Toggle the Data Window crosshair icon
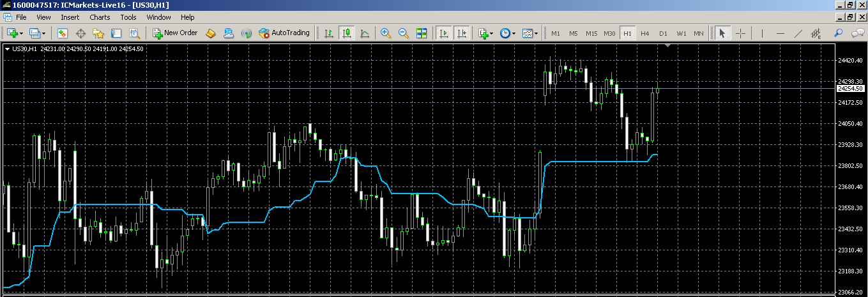The height and width of the screenshot is (297, 868). (x=80, y=33)
